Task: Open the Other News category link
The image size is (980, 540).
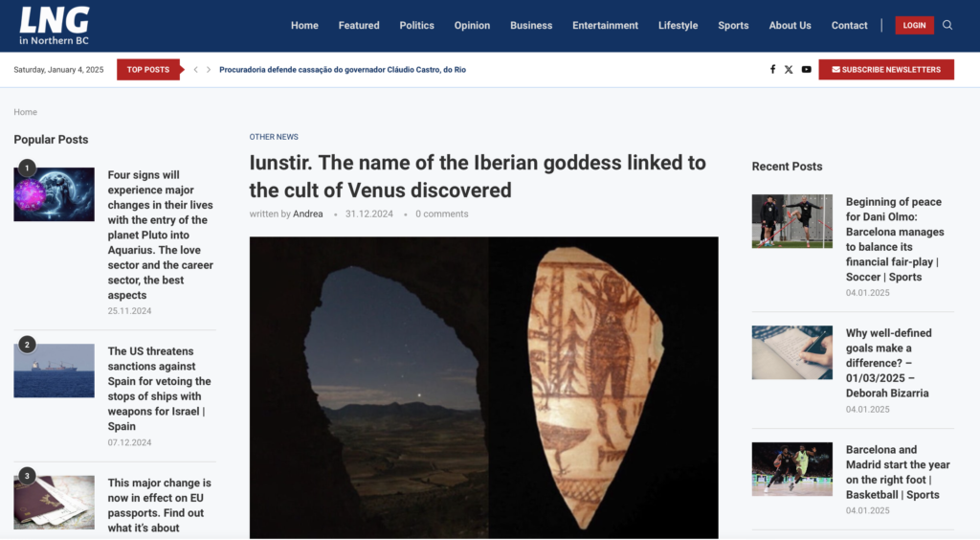Action: click(x=274, y=137)
